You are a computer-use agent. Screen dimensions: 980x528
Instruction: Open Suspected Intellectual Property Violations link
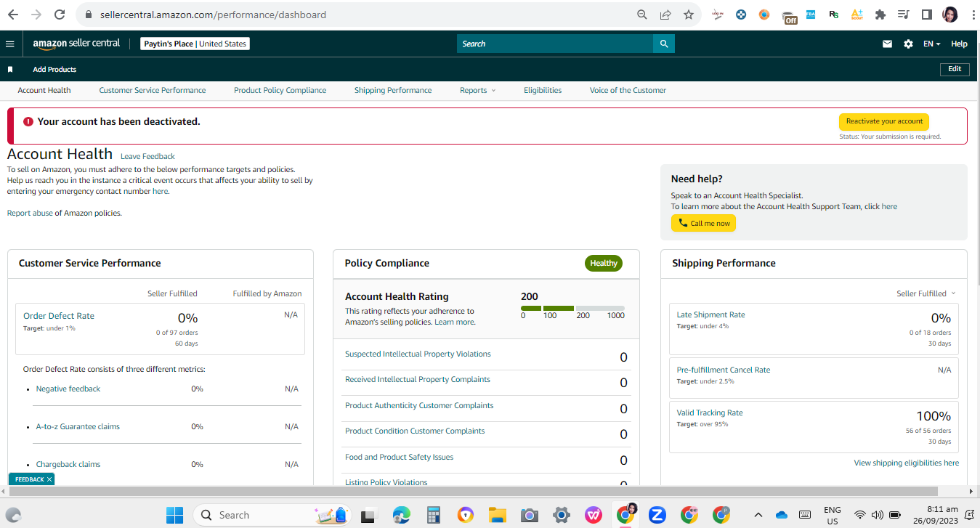click(418, 354)
